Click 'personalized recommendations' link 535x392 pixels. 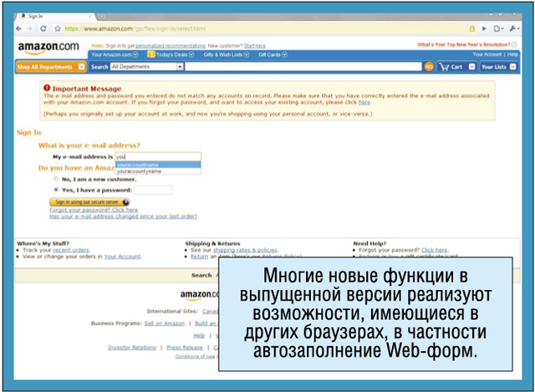(171, 46)
